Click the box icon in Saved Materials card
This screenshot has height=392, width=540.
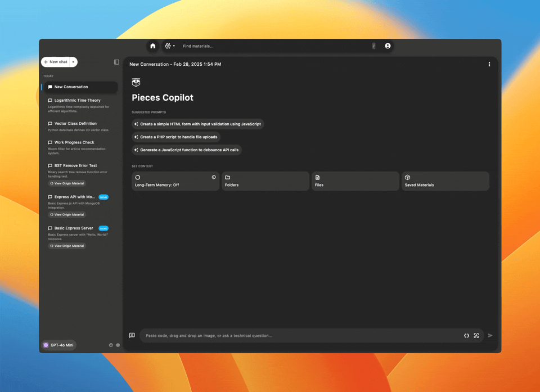click(x=407, y=177)
